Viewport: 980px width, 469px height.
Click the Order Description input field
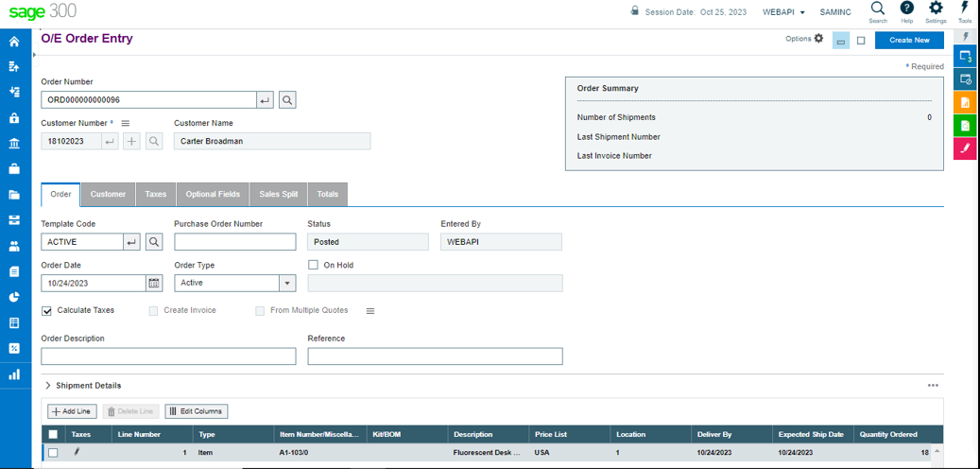168,356
